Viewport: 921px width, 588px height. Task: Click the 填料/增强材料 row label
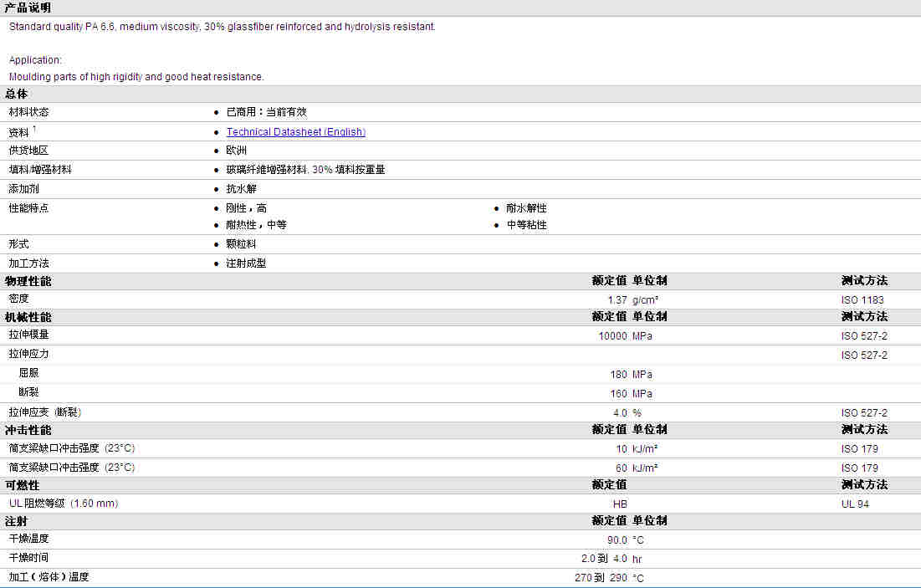(x=40, y=170)
